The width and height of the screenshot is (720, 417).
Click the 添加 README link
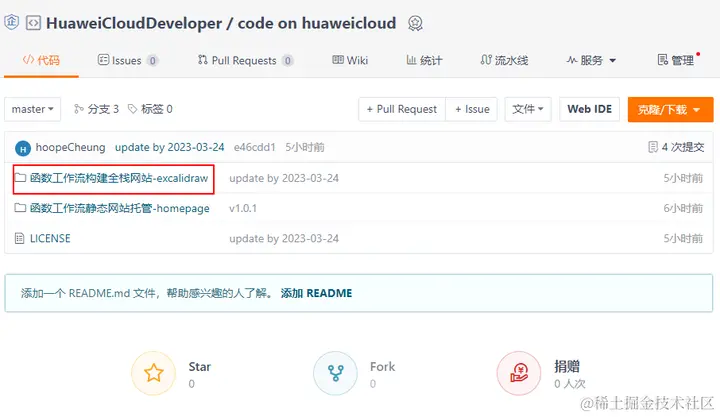tap(316, 293)
